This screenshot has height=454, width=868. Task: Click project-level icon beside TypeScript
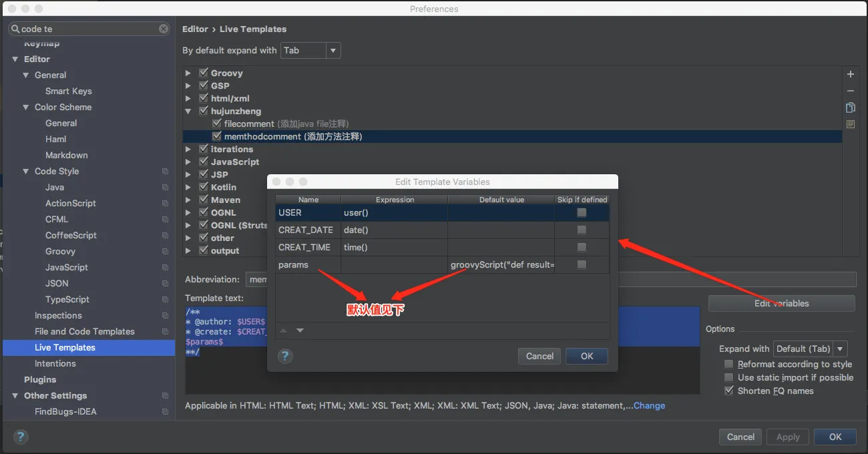pos(165,300)
